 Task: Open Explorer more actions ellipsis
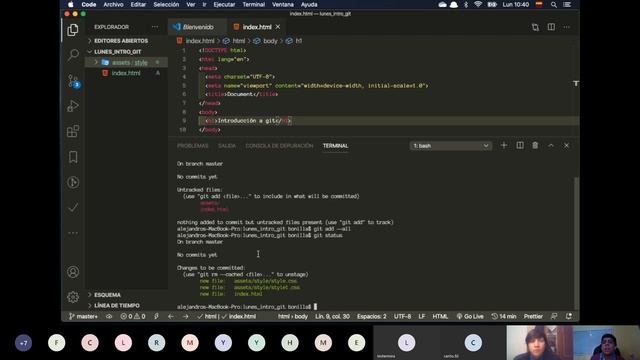pos(155,27)
